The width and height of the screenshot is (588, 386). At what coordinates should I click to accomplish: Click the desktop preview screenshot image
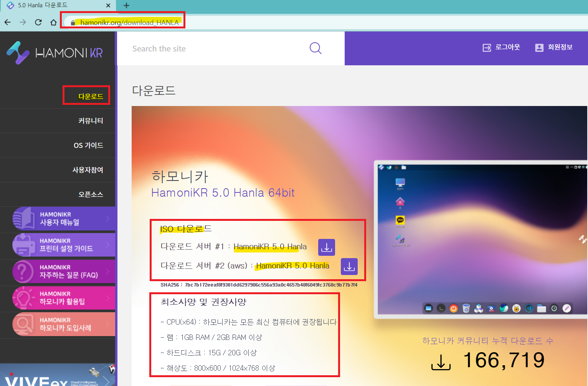(481, 239)
